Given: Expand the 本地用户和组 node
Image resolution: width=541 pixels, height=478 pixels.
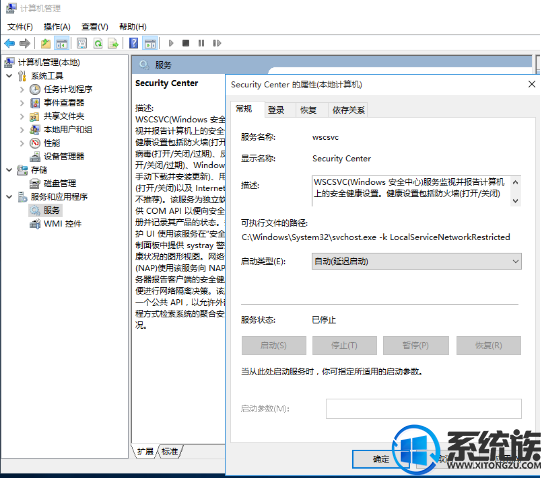Looking at the screenshot, I should [22, 130].
